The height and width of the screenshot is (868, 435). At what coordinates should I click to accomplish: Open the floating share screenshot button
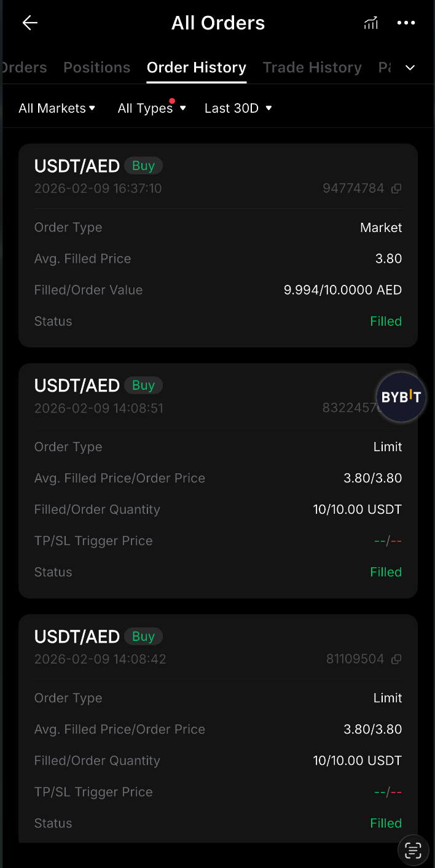click(x=412, y=850)
